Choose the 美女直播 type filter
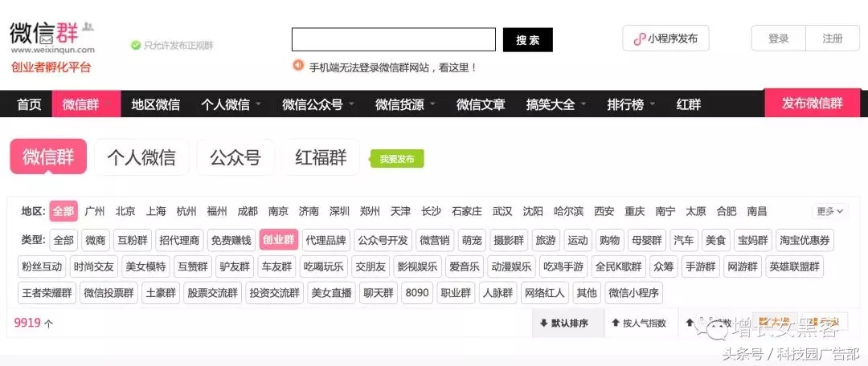 [x=332, y=293]
